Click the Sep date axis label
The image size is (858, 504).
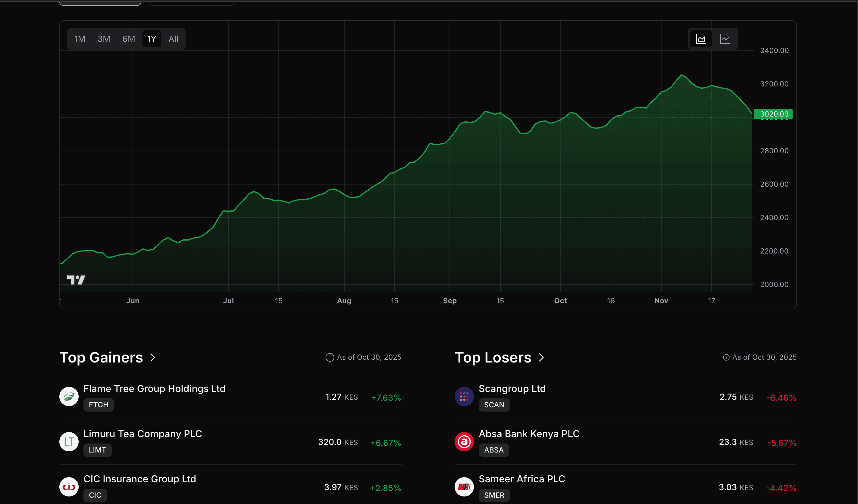[450, 301]
